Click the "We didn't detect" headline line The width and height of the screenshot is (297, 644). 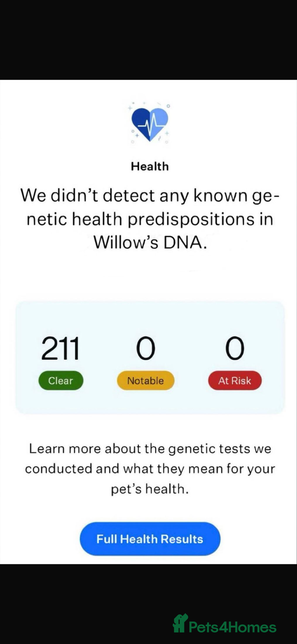point(150,196)
